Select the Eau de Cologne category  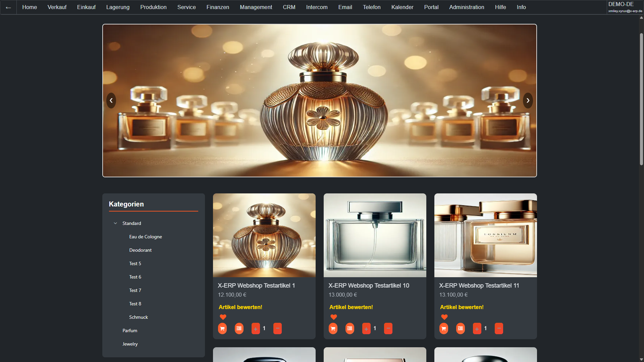click(x=145, y=237)
